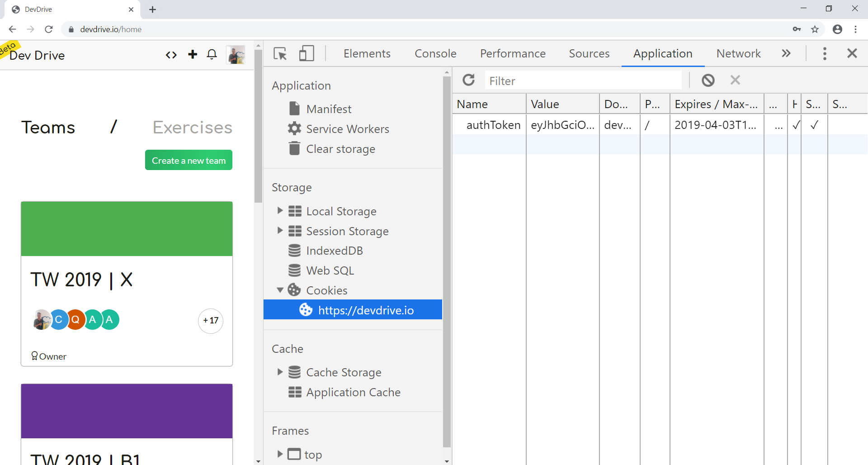
Task: Create a new team
Action: [189, 160]
